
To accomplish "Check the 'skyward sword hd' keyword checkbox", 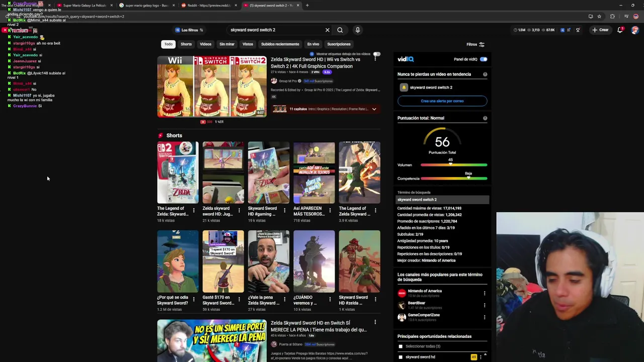I will pyautogui.click(x=400, y=357).
